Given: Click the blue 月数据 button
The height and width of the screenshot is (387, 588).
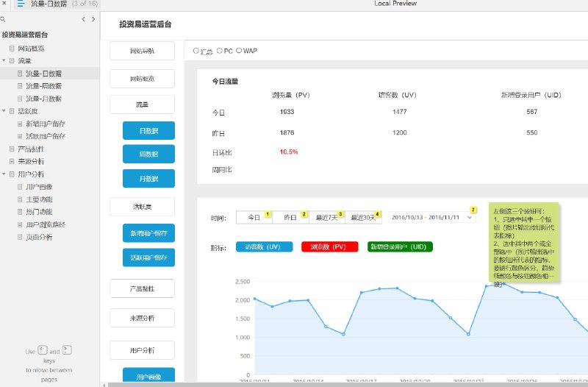Looking at the screenshot, I should [148, 178].
